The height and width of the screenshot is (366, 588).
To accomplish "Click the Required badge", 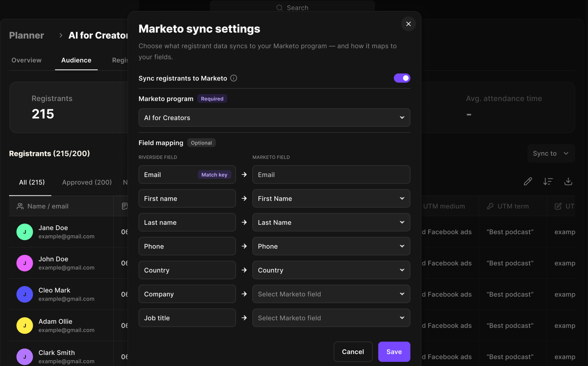I will pyautogui.click(x=212, y=99).
